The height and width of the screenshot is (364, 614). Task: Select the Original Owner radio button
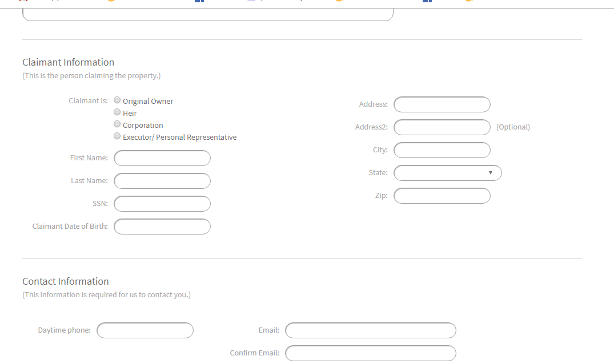(x=118, y=100)
